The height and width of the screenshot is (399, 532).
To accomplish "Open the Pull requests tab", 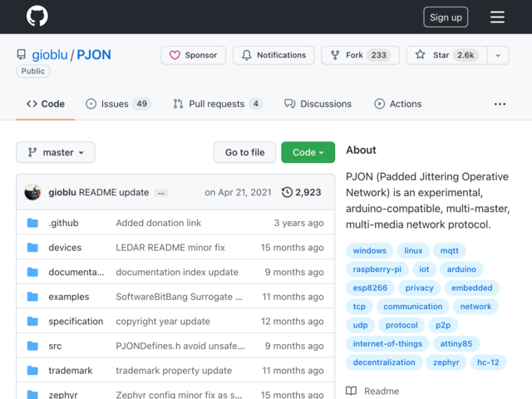I will [x=218, y=104].
